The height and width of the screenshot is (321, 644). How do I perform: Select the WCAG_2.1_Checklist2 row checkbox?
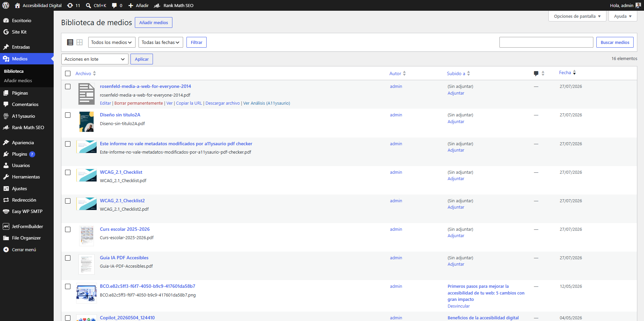(x=68, y=201)
